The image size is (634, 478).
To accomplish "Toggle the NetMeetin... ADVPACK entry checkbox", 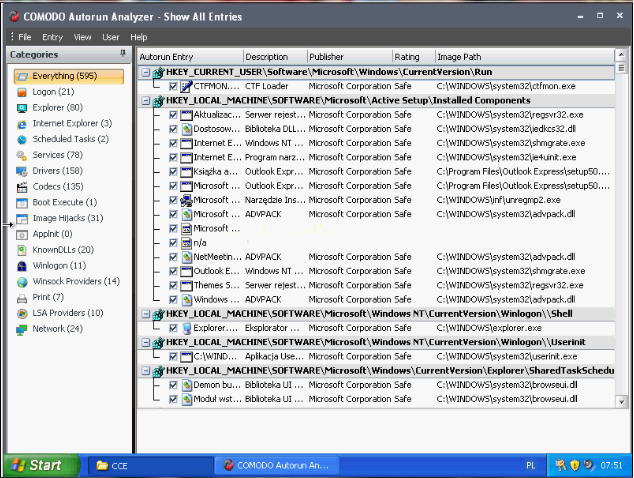I will coord(173,257).
